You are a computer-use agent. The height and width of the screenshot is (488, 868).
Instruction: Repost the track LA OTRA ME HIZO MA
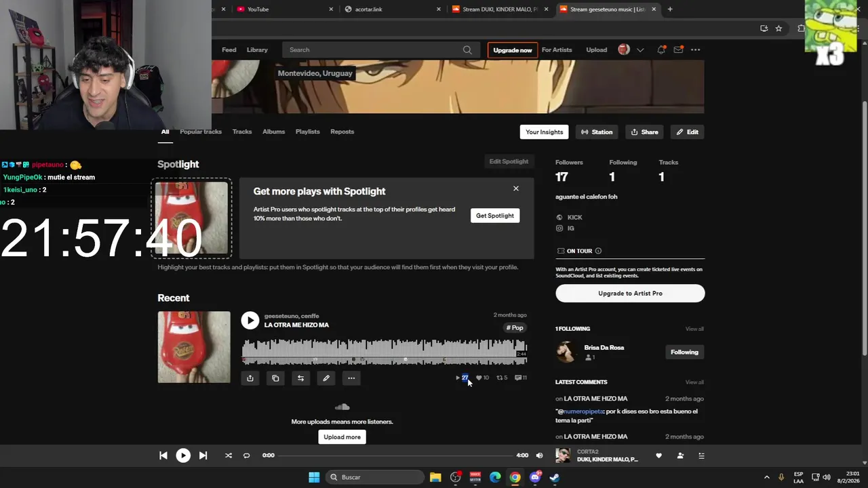pos(300,378)
